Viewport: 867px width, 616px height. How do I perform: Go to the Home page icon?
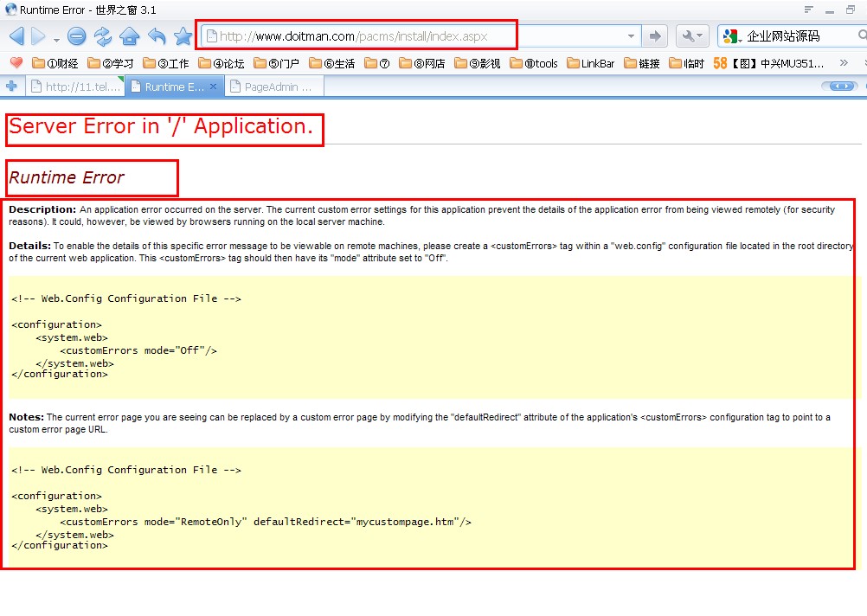[130, 36]
